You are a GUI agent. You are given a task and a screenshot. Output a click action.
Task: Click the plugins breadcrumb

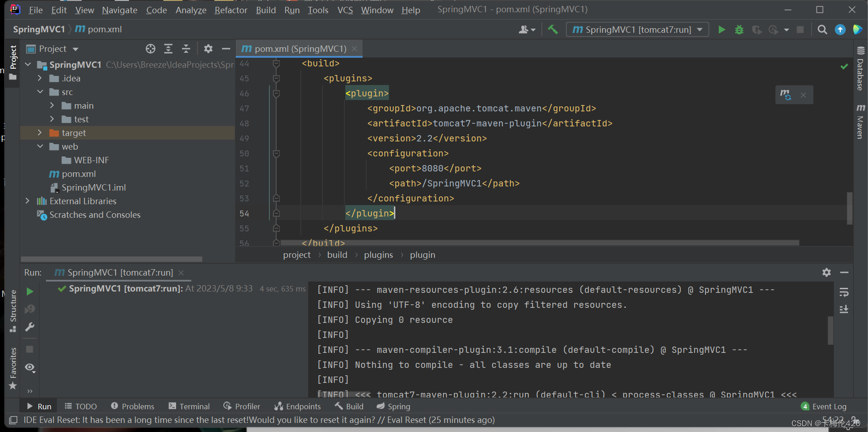coord(378,255)
